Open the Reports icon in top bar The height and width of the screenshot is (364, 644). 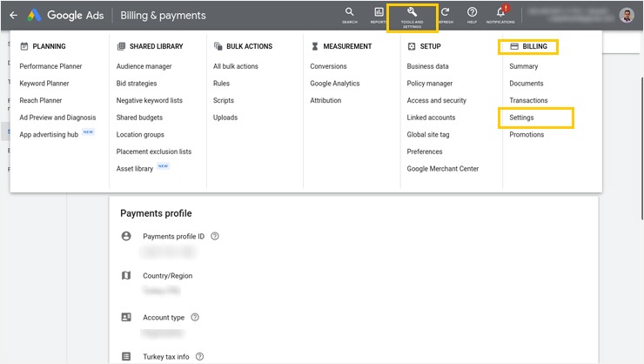379,13
